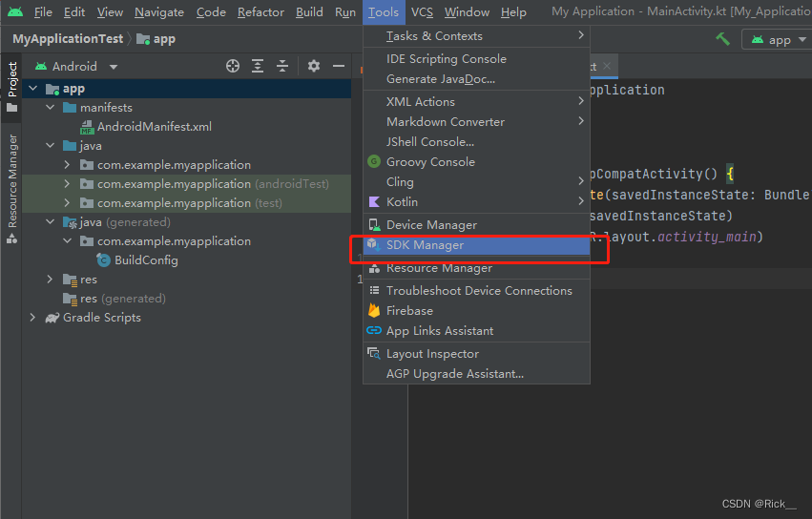812x519 pixels.
Task: Click the app breadcrumb in navigation bar
Action: [x=156, y=39]
